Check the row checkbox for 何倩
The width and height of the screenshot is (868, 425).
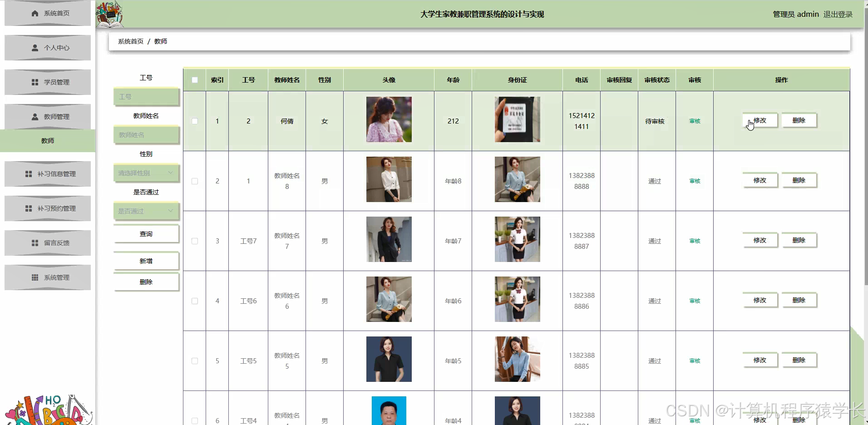coord(195,121)
